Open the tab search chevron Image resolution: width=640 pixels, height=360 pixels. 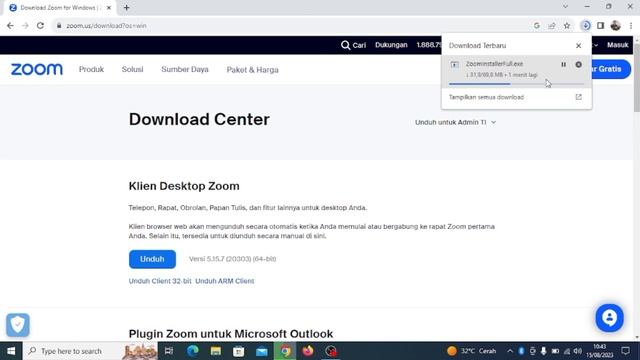coord(565,7)
